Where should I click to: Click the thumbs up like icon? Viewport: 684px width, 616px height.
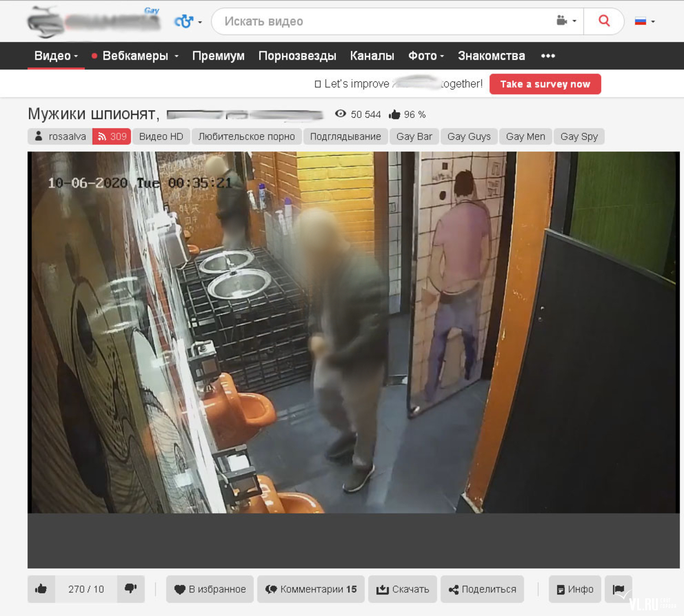41,589
